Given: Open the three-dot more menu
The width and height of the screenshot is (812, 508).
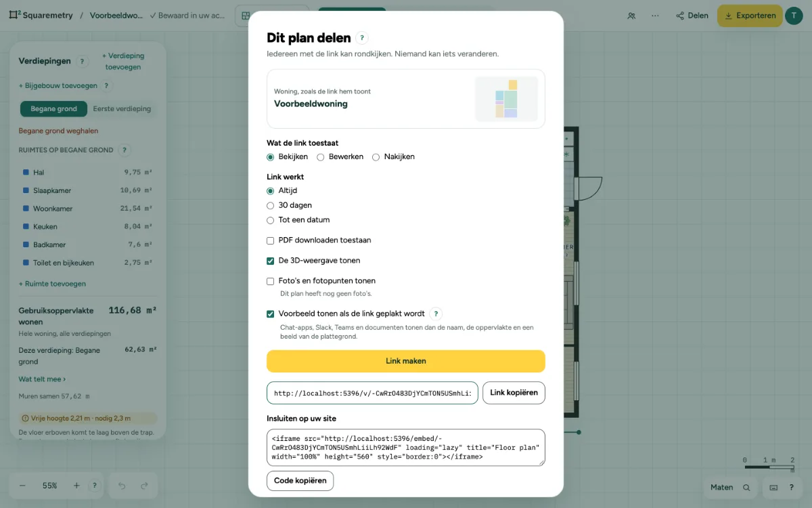Looking at the screenshot, I should coord(655,16).
